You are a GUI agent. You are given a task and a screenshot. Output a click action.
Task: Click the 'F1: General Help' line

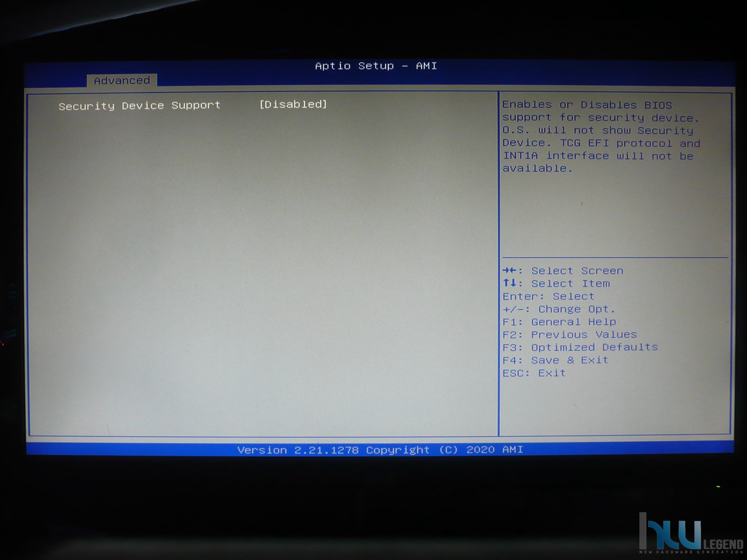(559, 322)
